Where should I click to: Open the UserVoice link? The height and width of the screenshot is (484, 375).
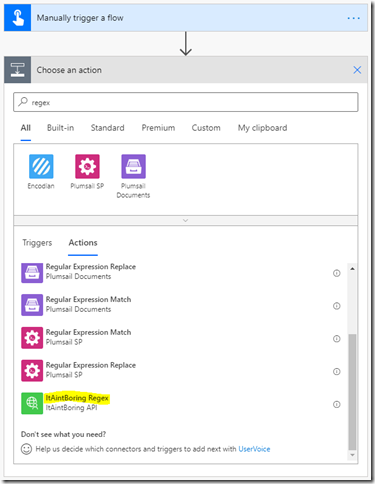254,449
